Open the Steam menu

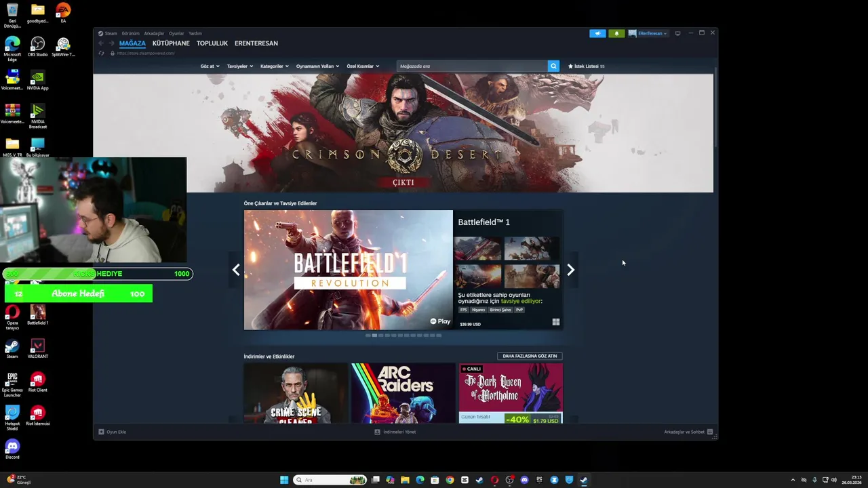point(108,33)
